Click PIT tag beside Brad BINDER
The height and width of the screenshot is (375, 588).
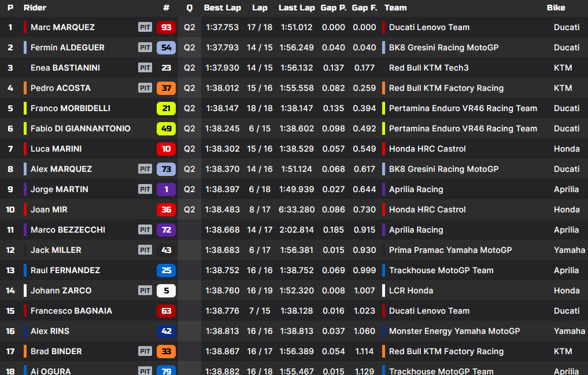click(145, 352)
